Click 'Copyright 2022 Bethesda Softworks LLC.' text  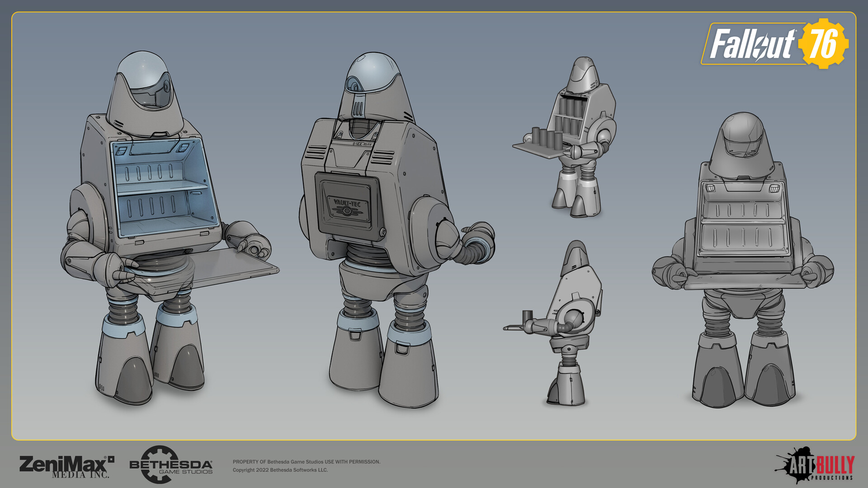point(280,470)
